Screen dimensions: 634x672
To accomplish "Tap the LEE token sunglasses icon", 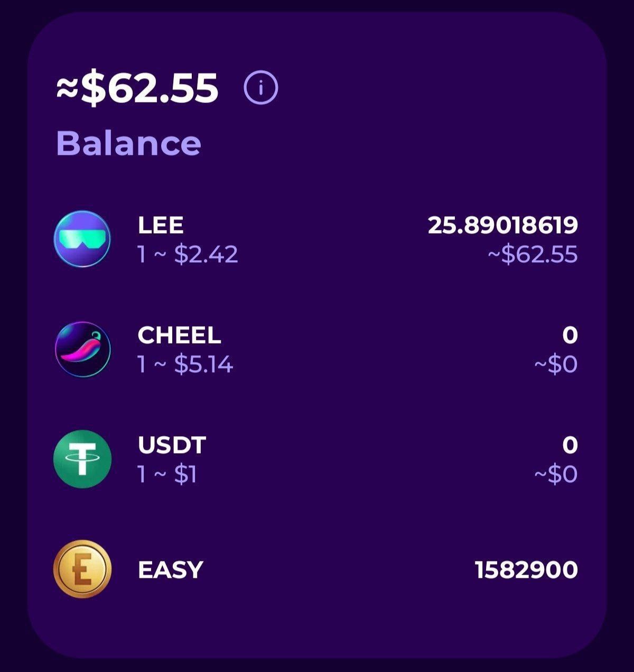I will (82, 239).
